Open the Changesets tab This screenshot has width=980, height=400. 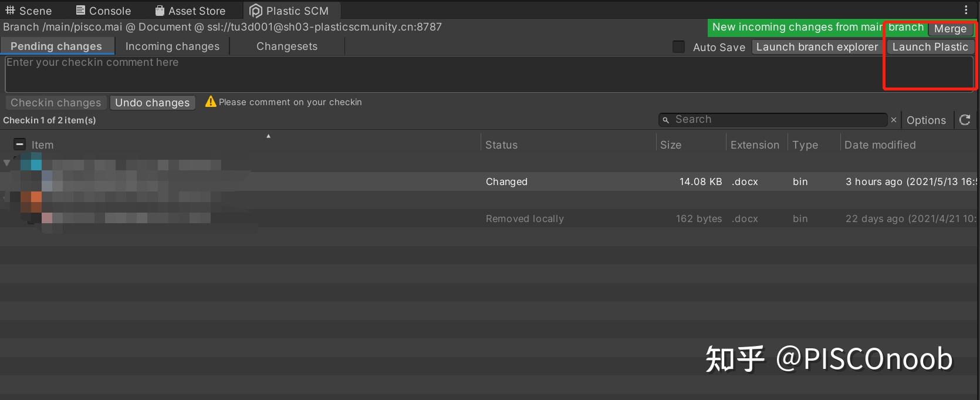286,46
